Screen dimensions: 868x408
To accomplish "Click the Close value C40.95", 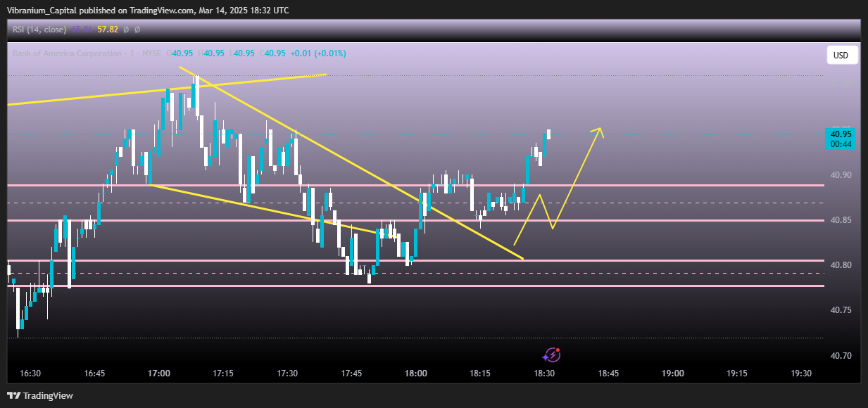I will (x=272, y=53).
